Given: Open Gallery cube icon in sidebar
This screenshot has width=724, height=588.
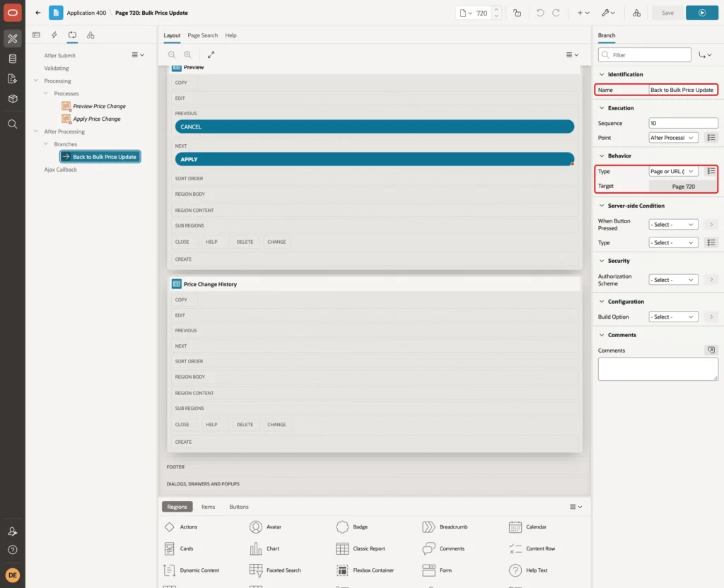Looking at the screenshot, I should (x=13, y=99).
